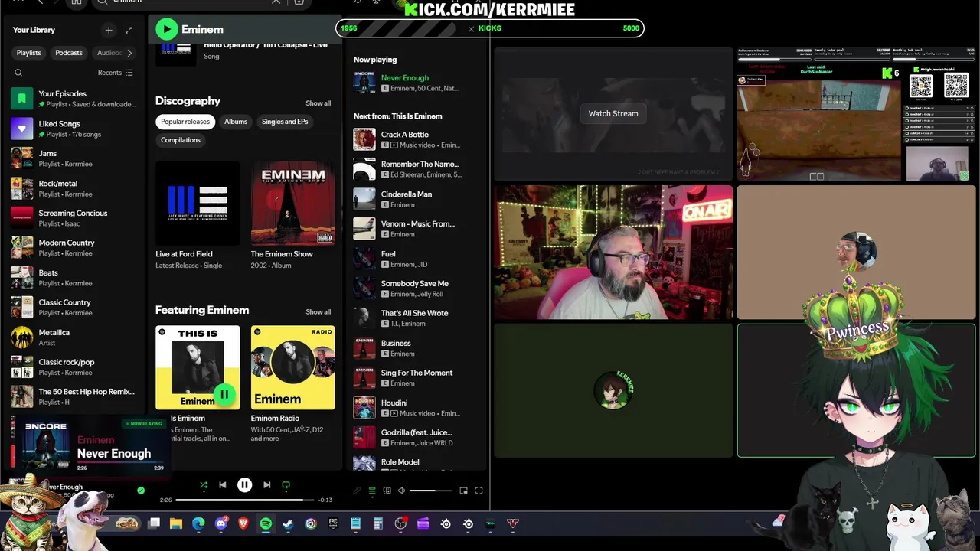Open Your Episodes in the library
The image size is (980, 551).
click(73, 99)
